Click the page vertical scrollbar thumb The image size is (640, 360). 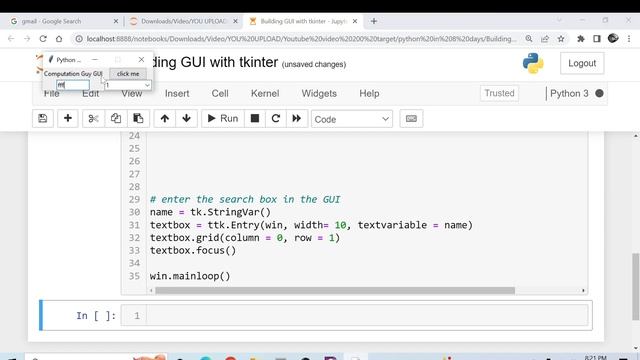click(635, 287)
